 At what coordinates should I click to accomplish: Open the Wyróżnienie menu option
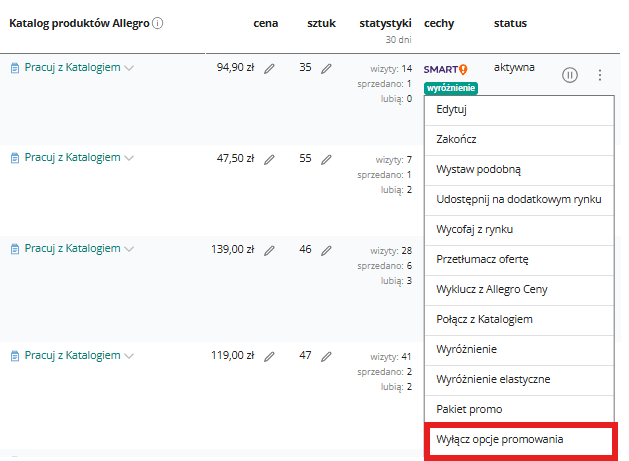pos(519,350)
